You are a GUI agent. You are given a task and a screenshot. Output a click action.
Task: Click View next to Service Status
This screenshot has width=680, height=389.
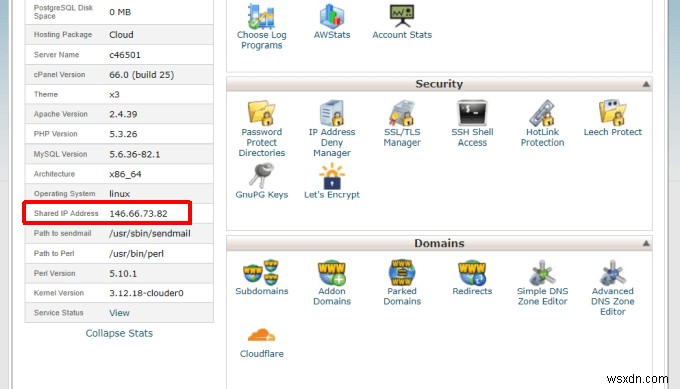(x=119, y=313)
